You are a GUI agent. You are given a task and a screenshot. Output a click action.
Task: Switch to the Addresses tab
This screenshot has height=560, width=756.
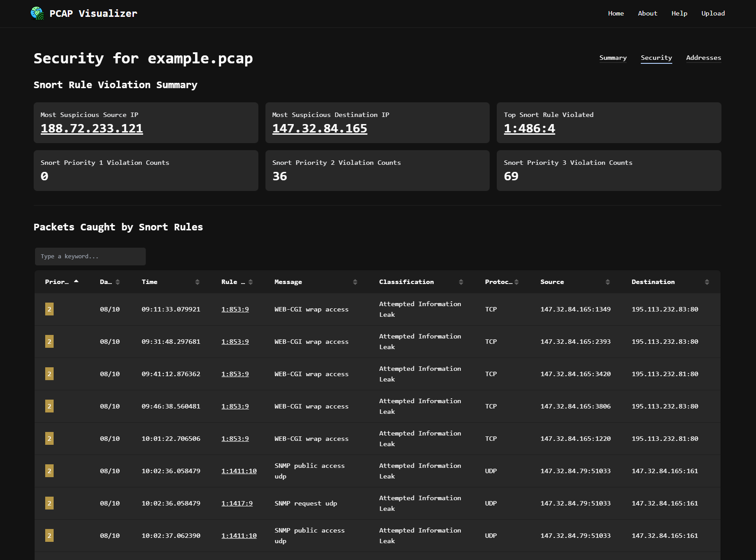(703, 58)
